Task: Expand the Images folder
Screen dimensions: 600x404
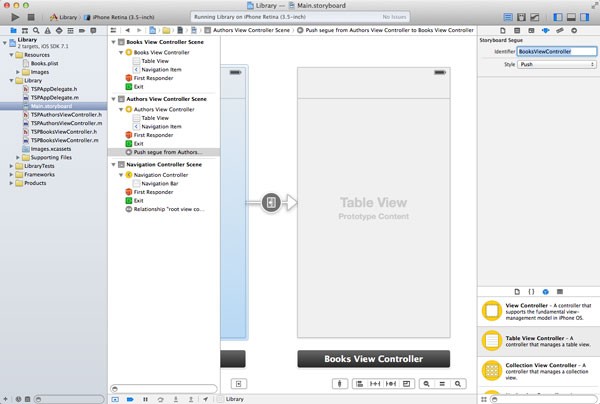Action: click(x=18, y=72)
